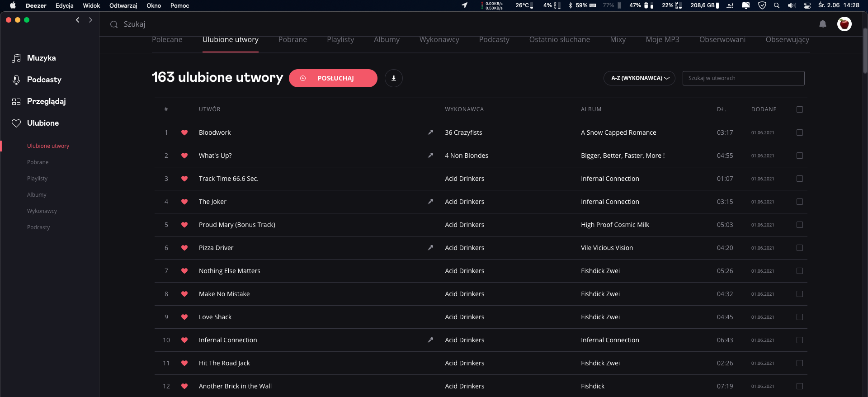Go back with the left arrow
This screenshot has height=397, width=868.
pyautogui.click(x=78, y=20)
